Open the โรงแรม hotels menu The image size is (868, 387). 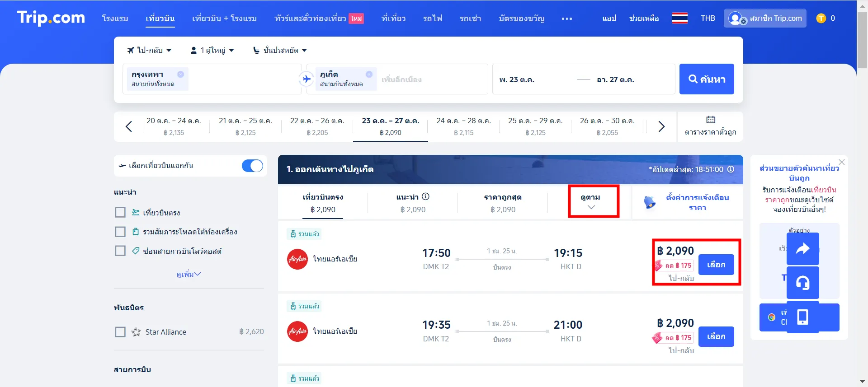tap(115, 19)
